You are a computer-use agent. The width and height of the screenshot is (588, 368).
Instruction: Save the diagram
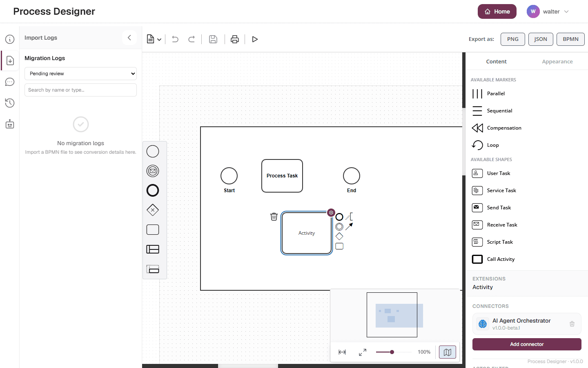[213, 39]
